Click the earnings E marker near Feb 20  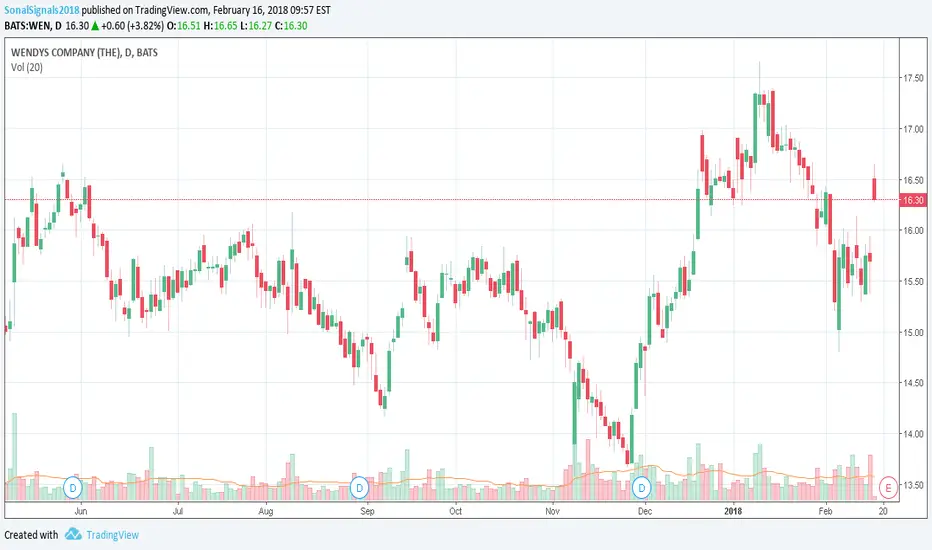point(888,488)
